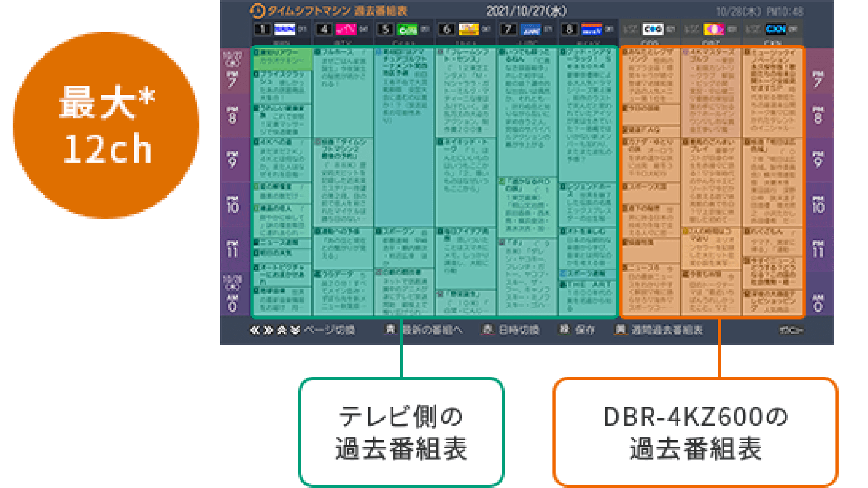
Task: Click the 2021/10/27(水) date heading
Action: (526, 11)
